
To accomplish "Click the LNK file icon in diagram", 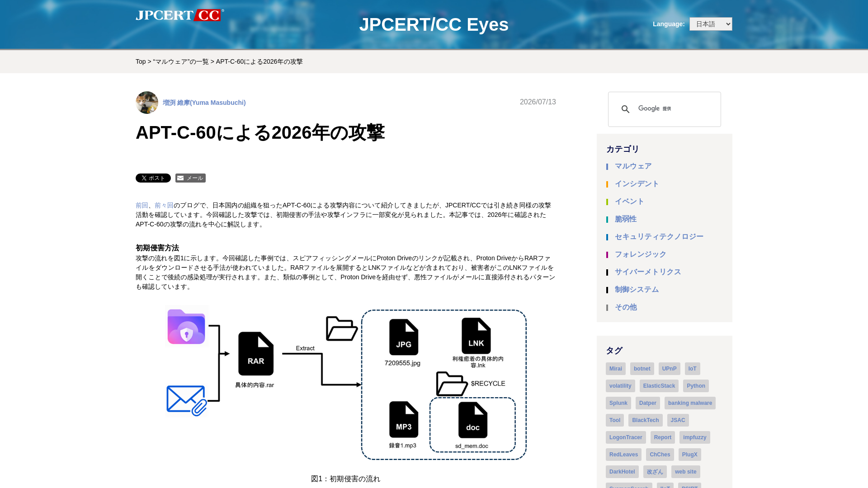I will 476,336.
